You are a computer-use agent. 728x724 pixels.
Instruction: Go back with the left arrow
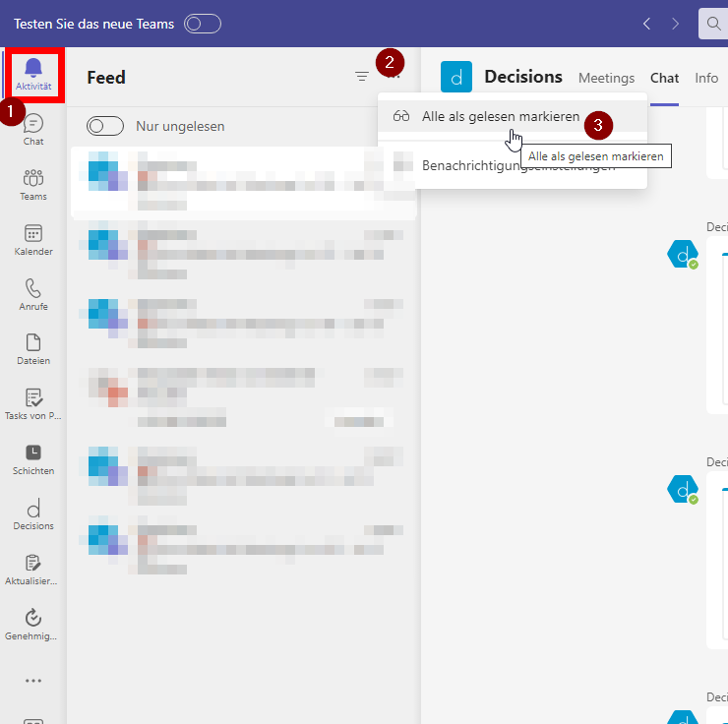click(x=646, y=24)
